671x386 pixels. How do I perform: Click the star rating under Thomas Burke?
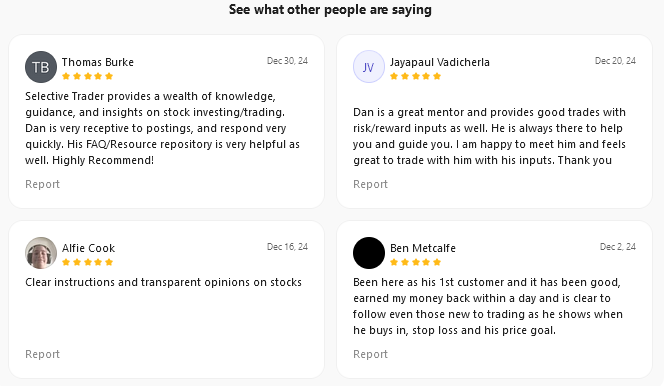[x=87, y=76]
